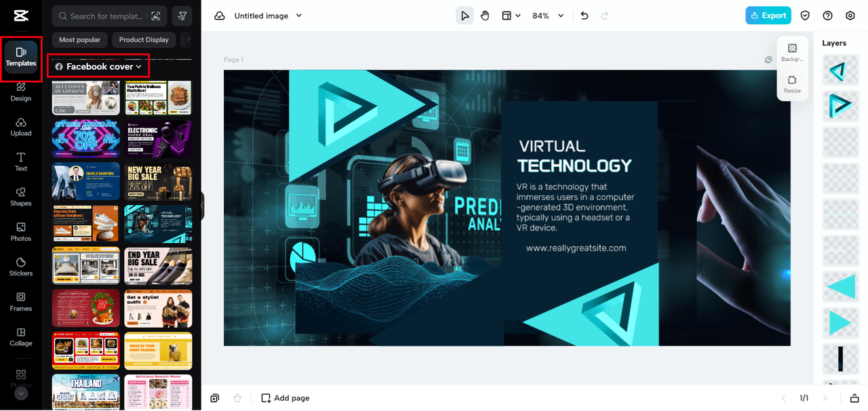Screen dimensions: 868x411
Task: Open the Collage panel
Action: [21, 337]
